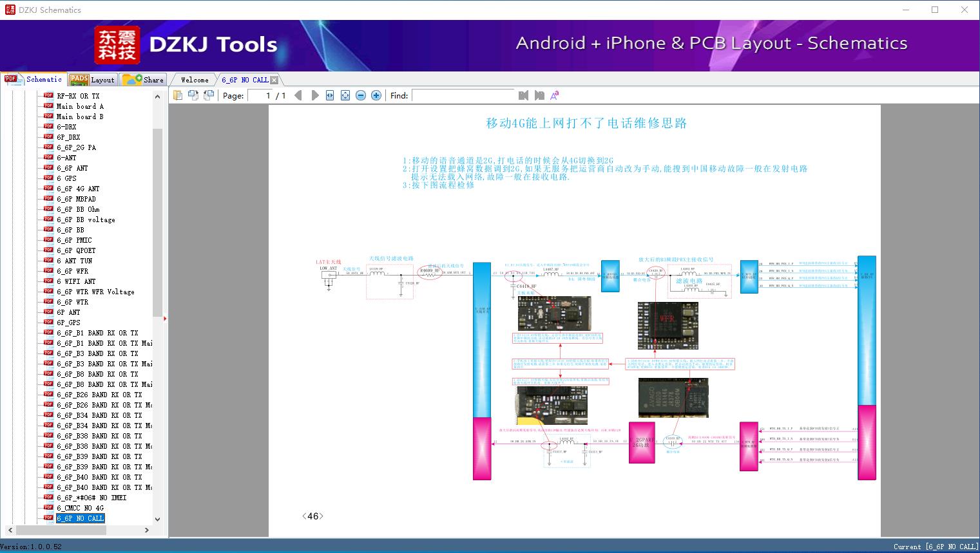Open 6_6P_B26 BAND RX OR TX
The height and width of the screenshot is (553, 980).
tap(99, 395)
